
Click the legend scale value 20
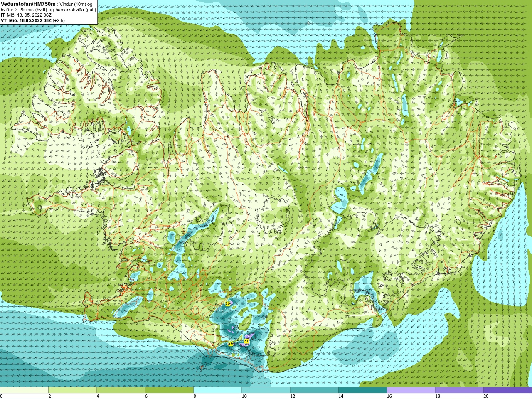click(486, 396)
